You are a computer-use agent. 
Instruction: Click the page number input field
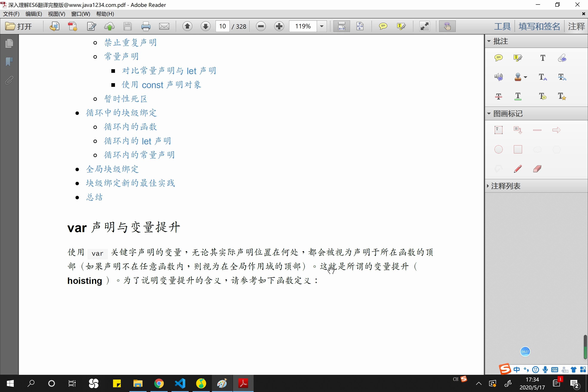[222, 26]
